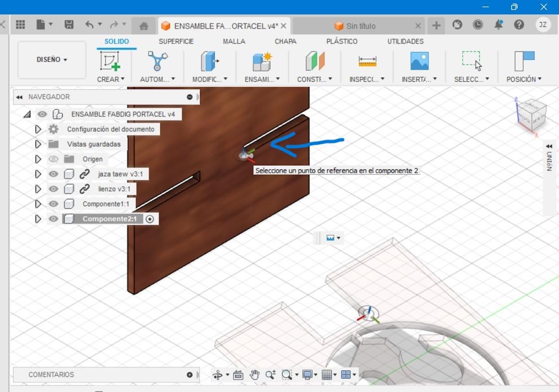Collapse the NAVEGADOR panel arrows
The width and height of the screenshot is (559, 392).
(19, 97)
